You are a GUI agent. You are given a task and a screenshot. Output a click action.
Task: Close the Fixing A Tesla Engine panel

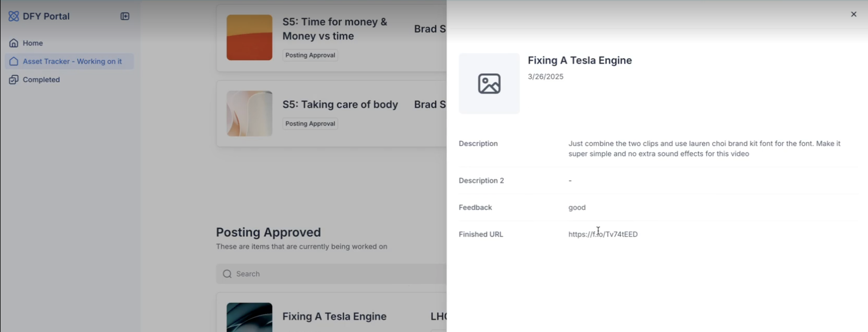coord(853,14)
